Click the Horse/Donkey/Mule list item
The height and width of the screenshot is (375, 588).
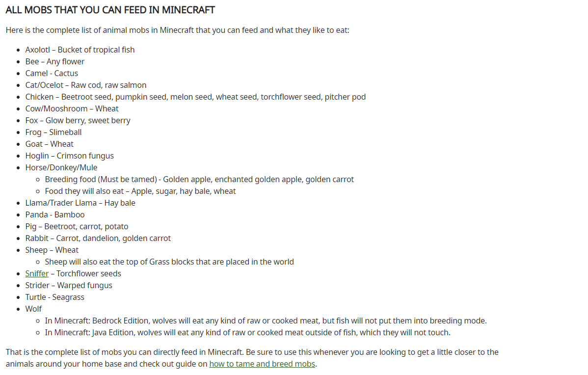[x=61, y=168]
